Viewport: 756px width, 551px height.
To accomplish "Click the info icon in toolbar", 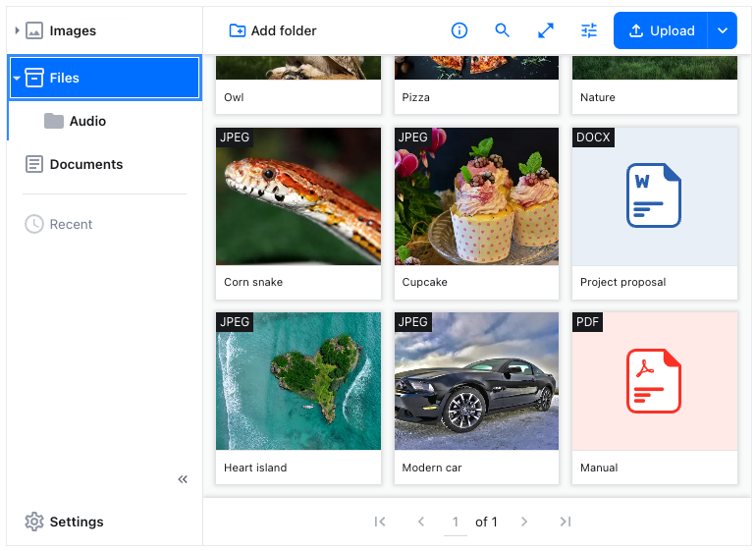I will click(x=459, y=30).
